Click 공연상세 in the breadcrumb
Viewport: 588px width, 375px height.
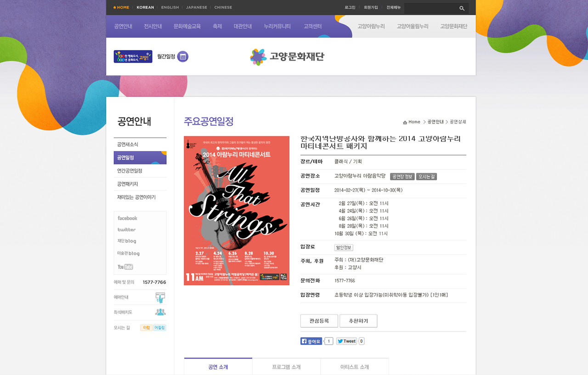(x=458, y=122)
